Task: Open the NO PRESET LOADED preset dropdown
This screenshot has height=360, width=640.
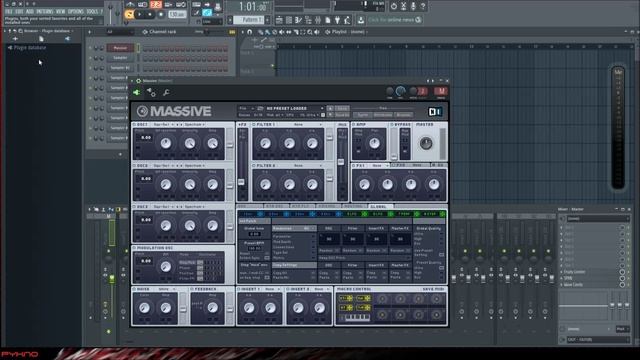Action: point(293,109)
